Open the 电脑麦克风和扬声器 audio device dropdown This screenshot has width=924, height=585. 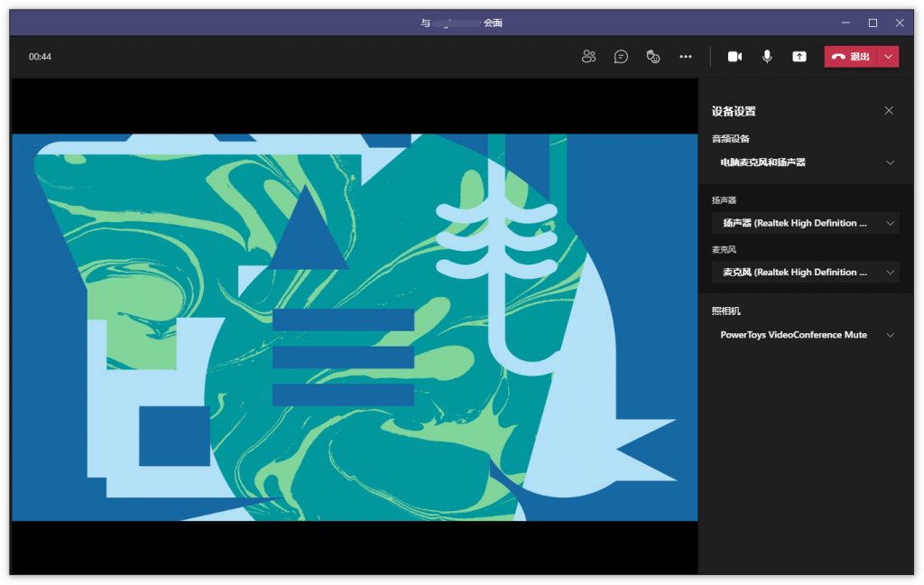click(x=806, y=162)
